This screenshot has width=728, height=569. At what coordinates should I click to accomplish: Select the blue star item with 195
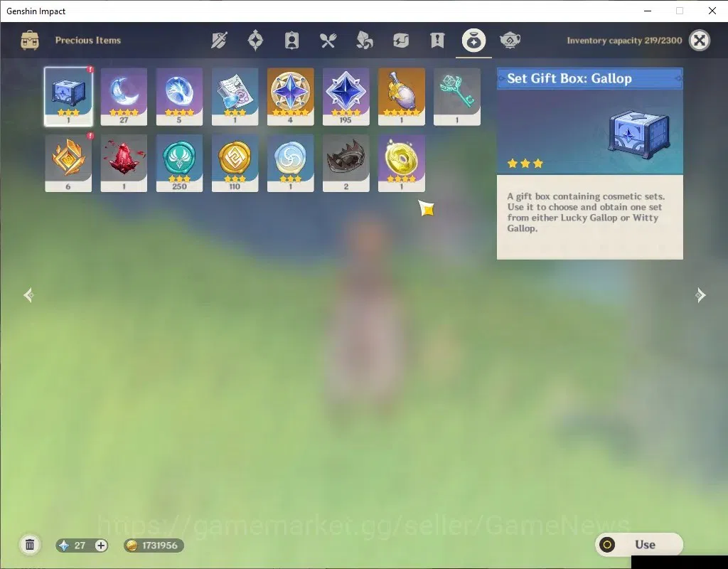[346, 97]
